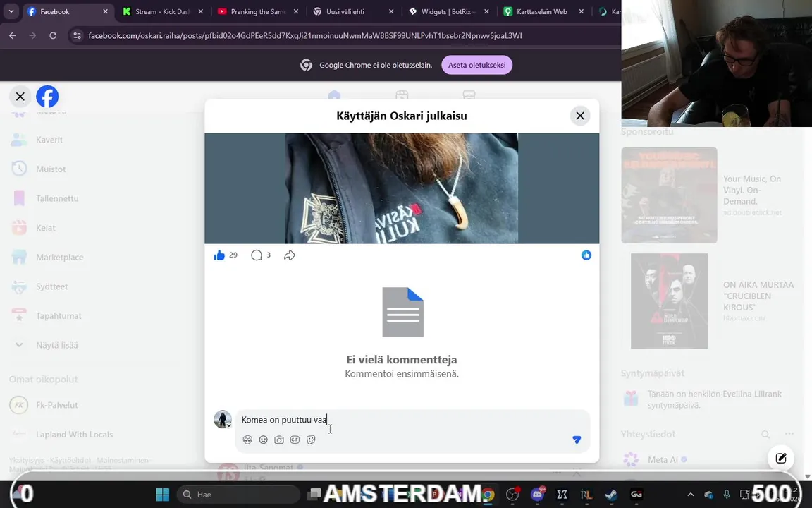Open the sticker picker in comment box
Screen dimensions: 812x508
pos(311,440)
